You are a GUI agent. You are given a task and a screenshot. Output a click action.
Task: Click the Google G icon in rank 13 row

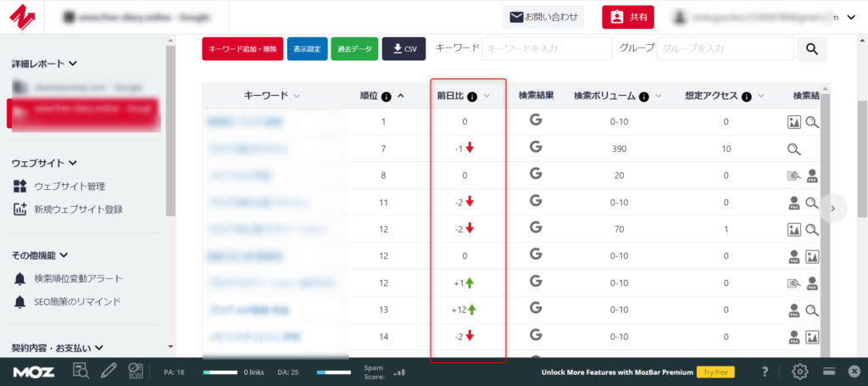click(536, 308)
